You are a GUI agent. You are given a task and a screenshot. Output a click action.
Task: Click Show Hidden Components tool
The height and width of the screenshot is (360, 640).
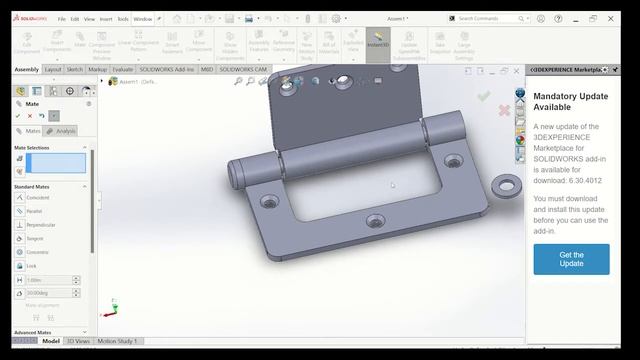click(230, 46)
